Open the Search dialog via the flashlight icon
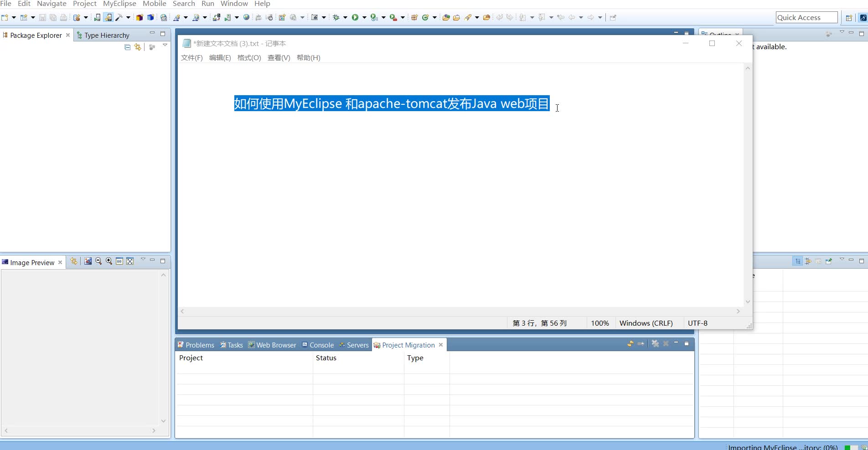Viewport: 868px width, 450px height. (x=469, y=17)
